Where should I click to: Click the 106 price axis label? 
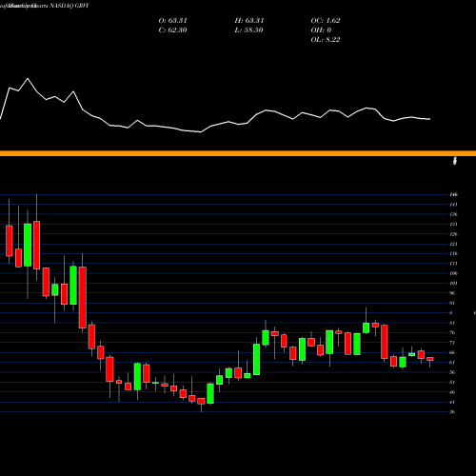click(x=453, y=273)
